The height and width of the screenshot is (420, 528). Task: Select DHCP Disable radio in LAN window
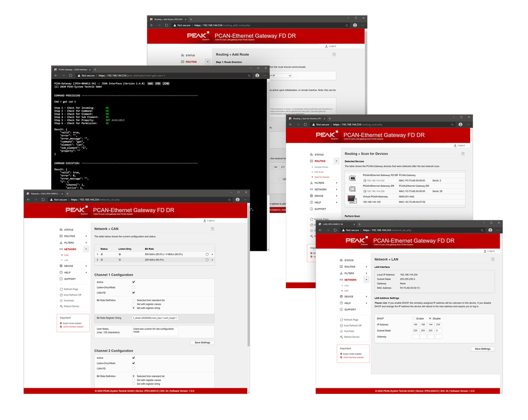point(430,318)
